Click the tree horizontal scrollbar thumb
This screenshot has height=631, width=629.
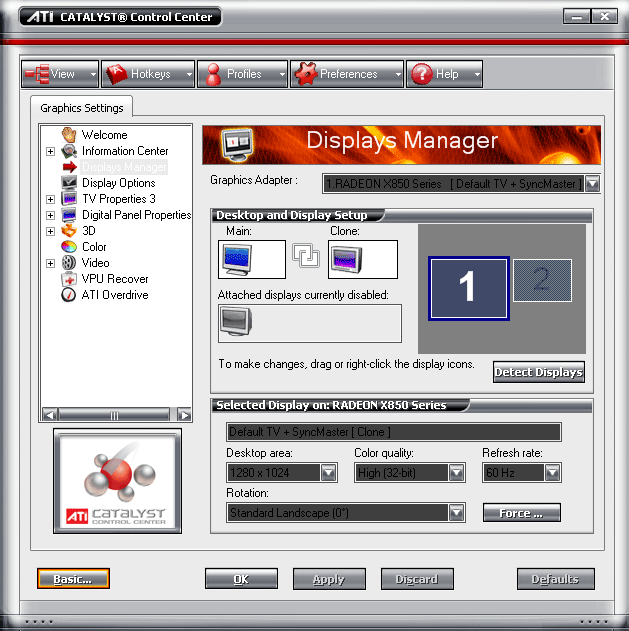tap(114, 415)
